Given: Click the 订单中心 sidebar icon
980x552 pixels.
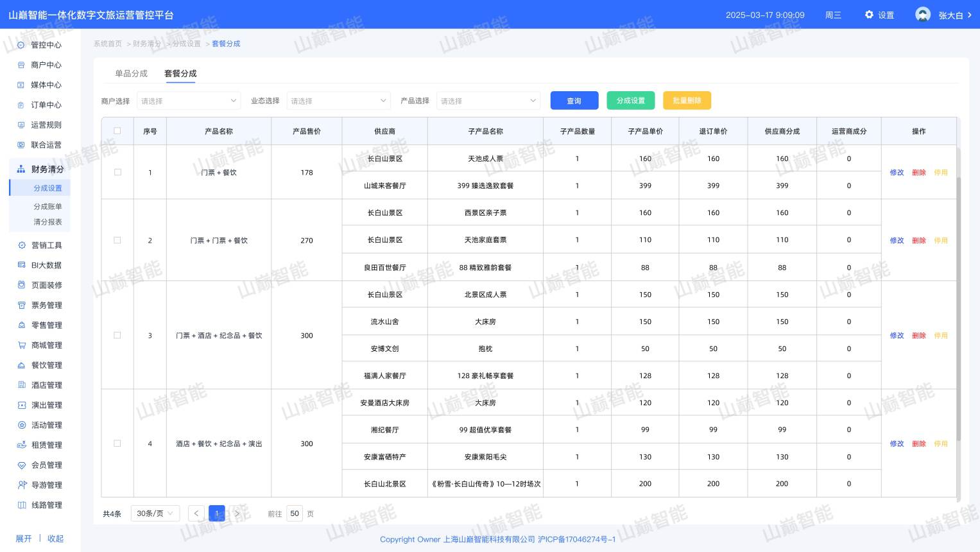Looking at the screenshot, I should click(21, 105).
